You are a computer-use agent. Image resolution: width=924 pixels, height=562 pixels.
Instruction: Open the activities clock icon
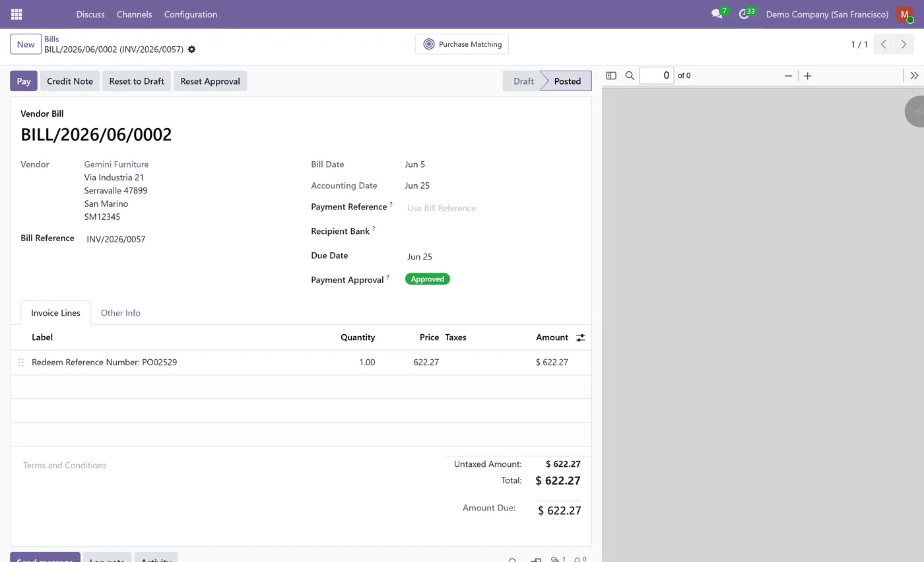point(744,14)
